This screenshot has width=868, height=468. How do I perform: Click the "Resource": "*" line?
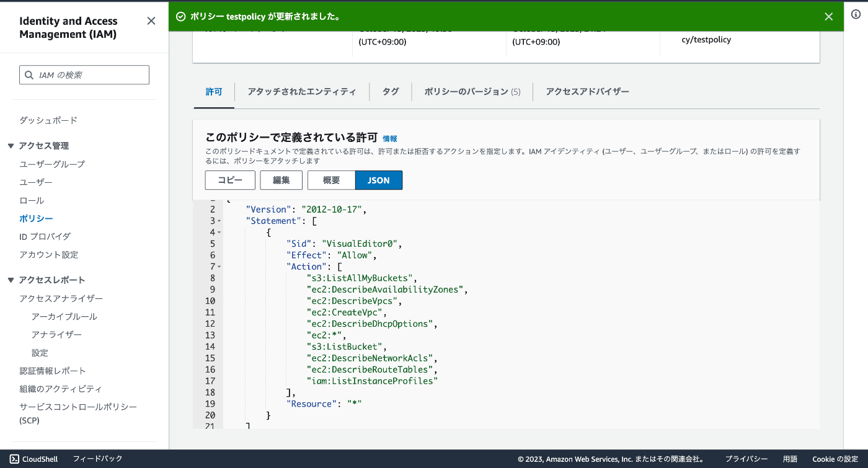point(324,404)
